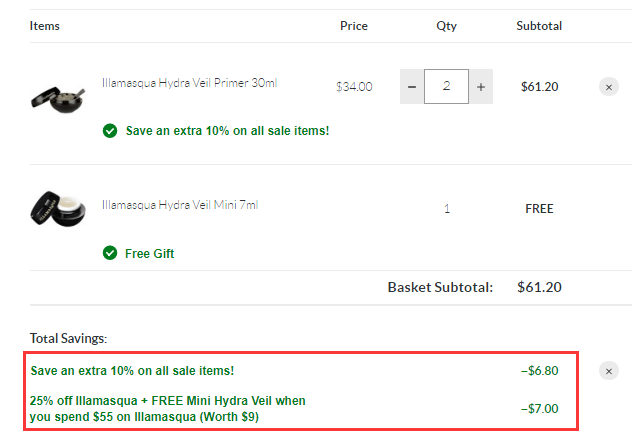Image resolution: width=633 pixels, height=441 pixels.
Task: Increase Hydra Veil Primer quantity with plus button
Action: (x=481, y=86)
